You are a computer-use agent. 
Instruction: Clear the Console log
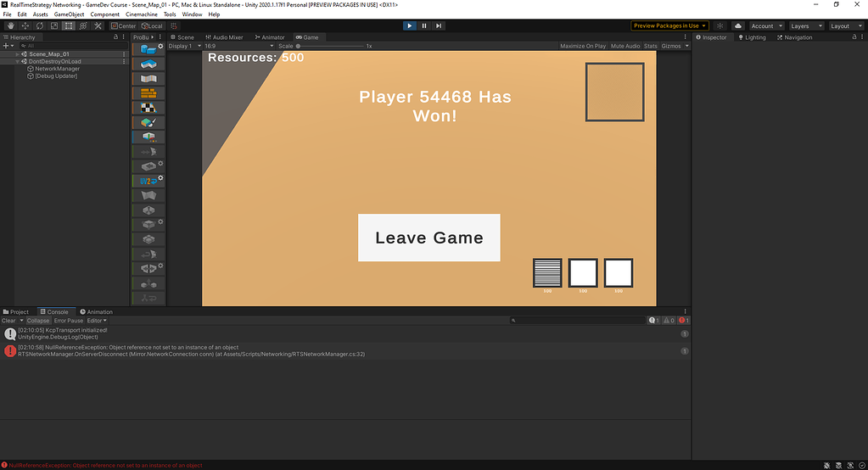click(x=8, y=321)
